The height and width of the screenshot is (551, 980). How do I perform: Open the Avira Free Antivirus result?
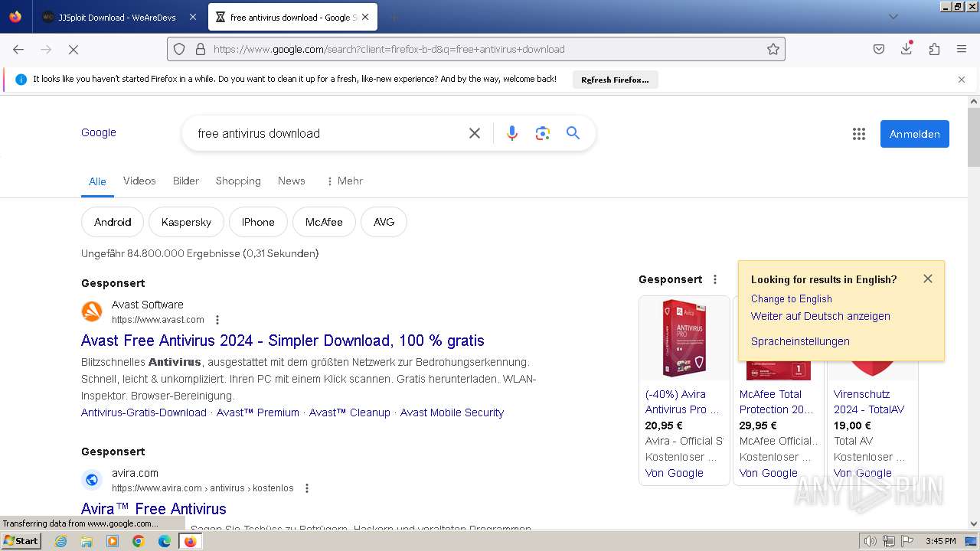154,509
